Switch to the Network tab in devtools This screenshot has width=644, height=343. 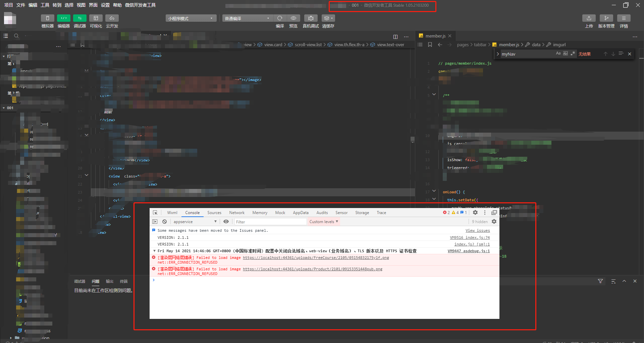click(x=237, y=213)
